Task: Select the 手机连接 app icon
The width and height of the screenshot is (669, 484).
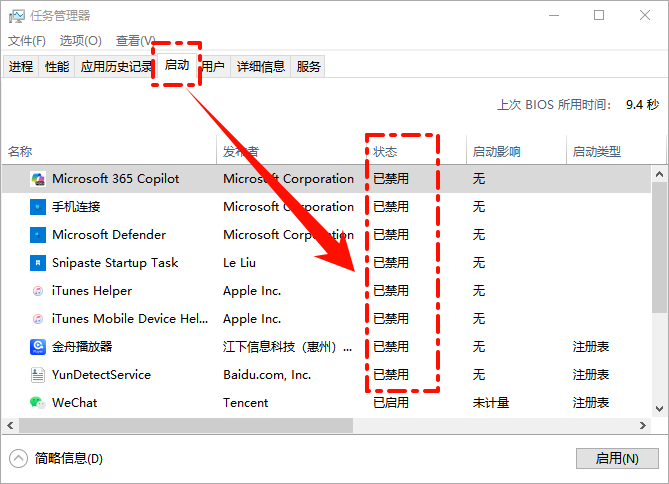Action: 37,207
